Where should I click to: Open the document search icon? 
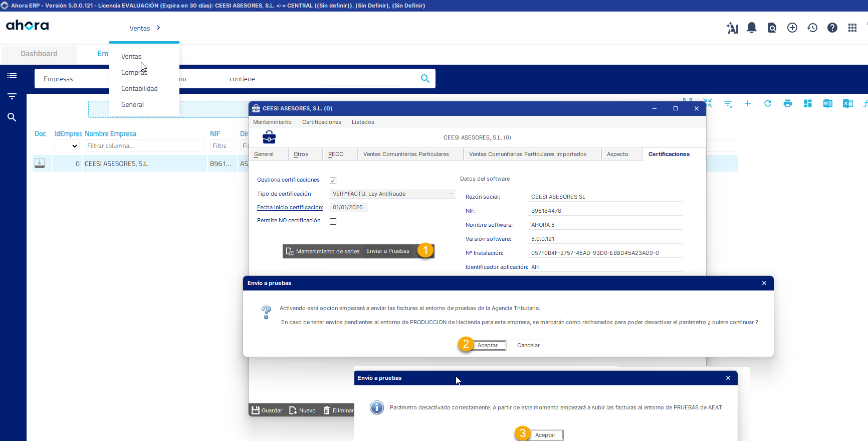[x=772, y=28]
